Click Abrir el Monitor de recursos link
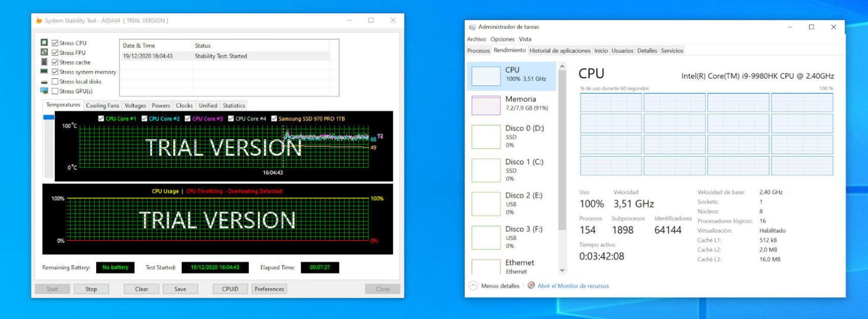868x319 pixels. (573, 286)
